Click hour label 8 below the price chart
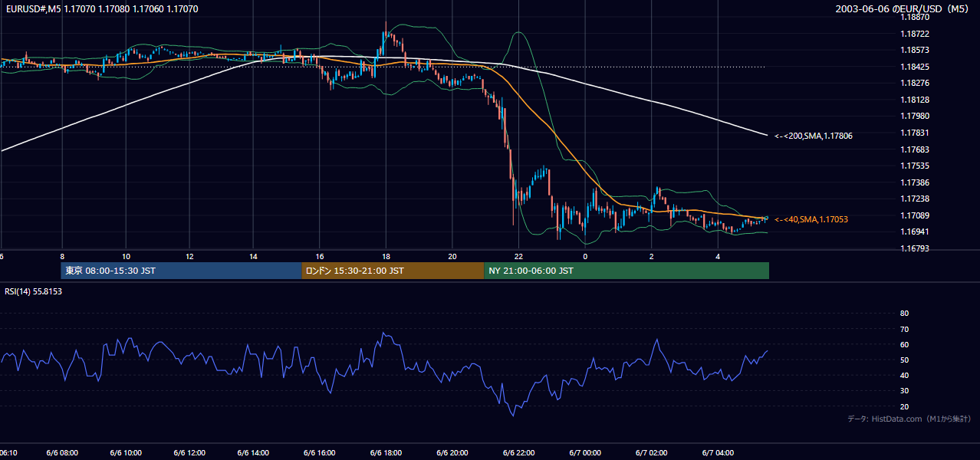980x460 pixels. pyautogui.click(x=61, y=256)
